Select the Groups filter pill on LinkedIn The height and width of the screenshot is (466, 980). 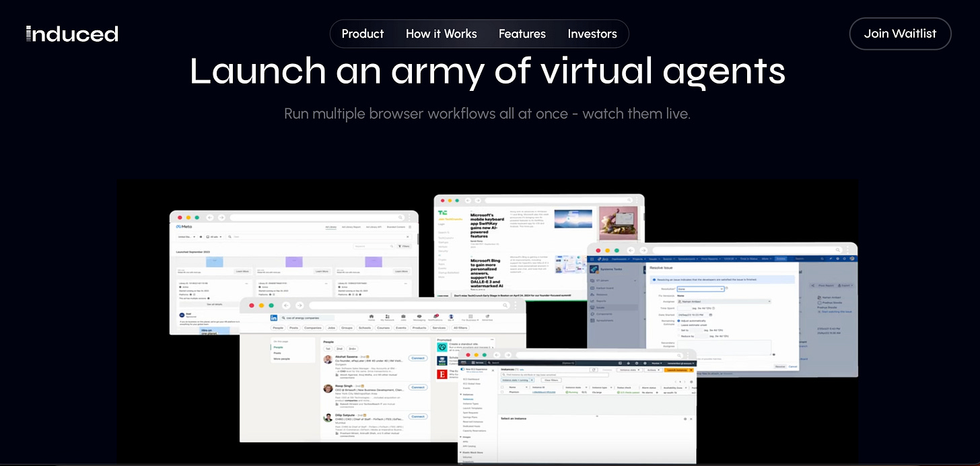point(347,328)
